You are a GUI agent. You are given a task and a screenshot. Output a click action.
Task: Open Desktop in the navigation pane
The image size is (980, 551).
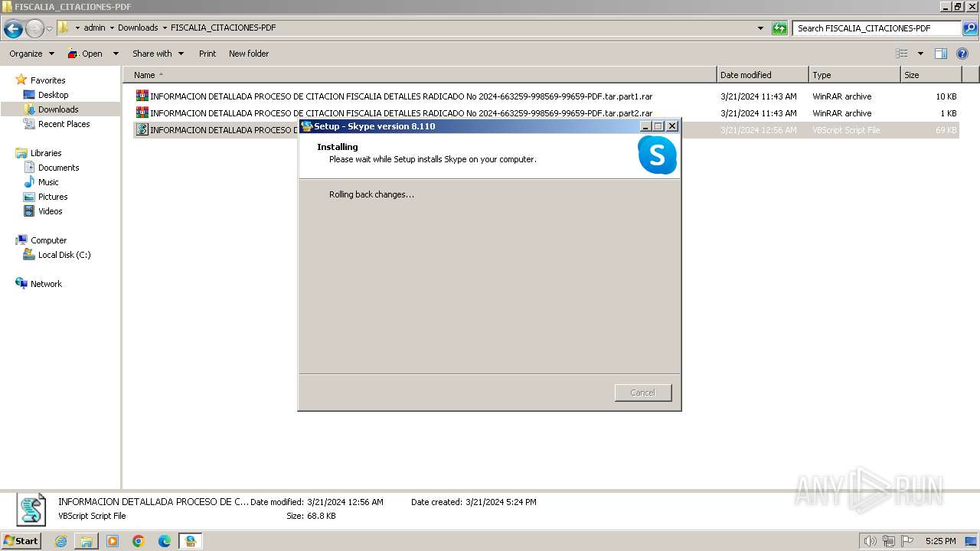tap(53, 95)
